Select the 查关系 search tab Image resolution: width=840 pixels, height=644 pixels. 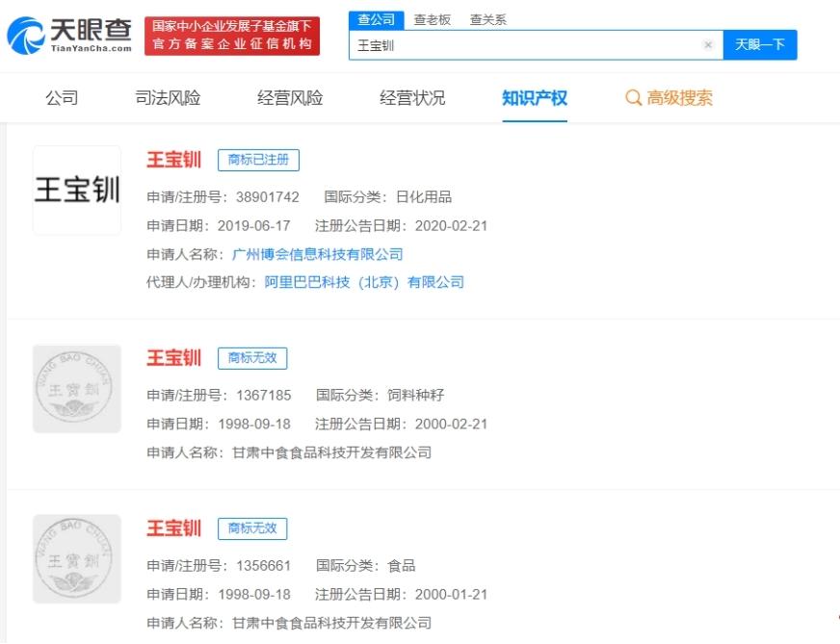point(488,20)
